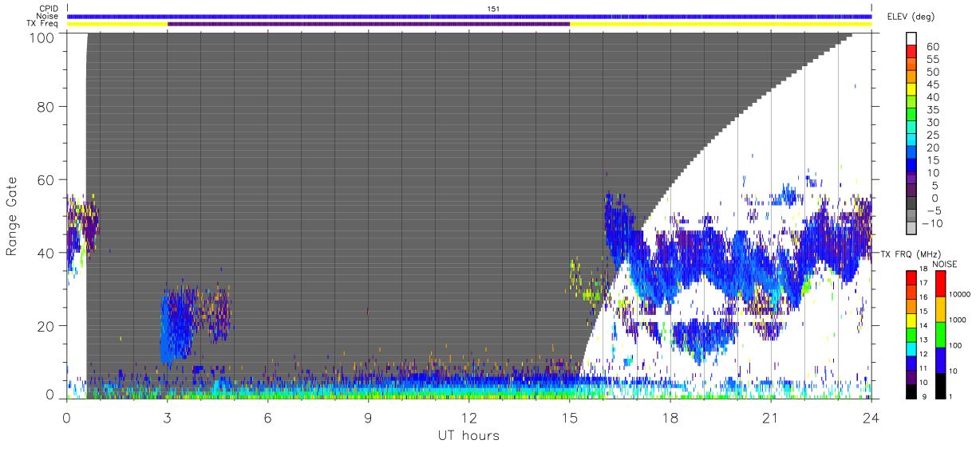
Task: Click the 1000 label on the NOISE colorbar
Action: point(959,320)
